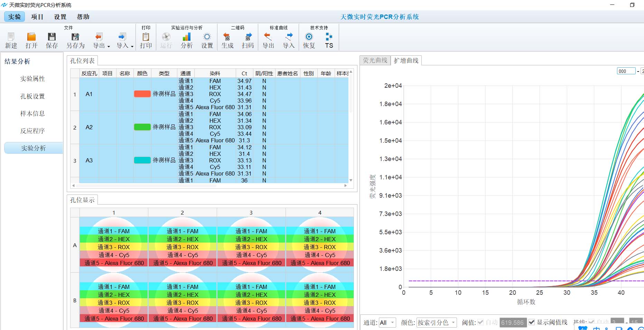This screenshot has height=330, width=644.
Task: Click the well list vertical scrollbar down arrow
Action: [x=351, y=180]
